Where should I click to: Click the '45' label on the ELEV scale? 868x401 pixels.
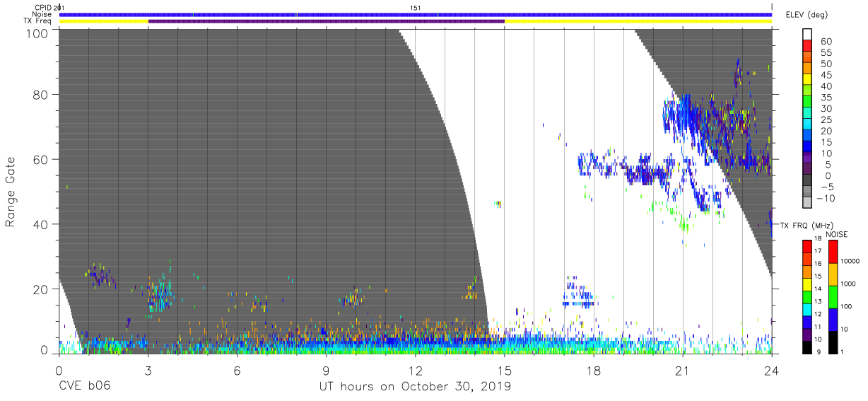[x=827, y=75]
